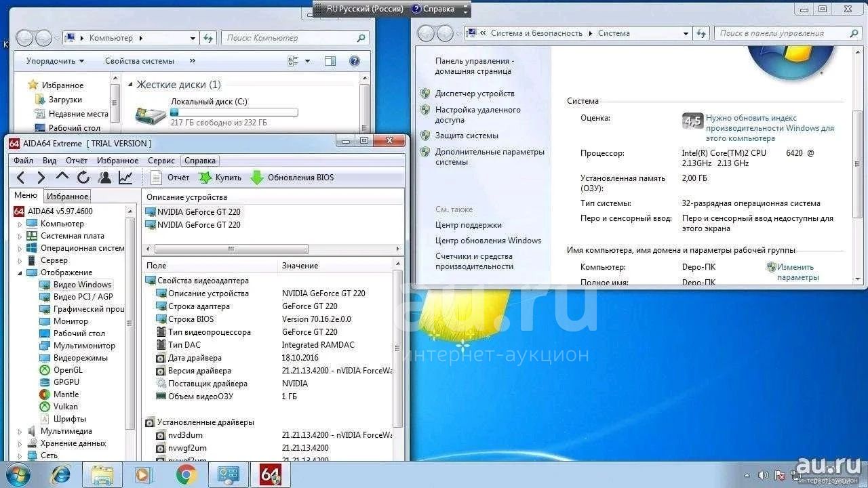The image size is (868, 488).
Task: Open the Сервис menu in AIDA64
Action: (x=161, y=161)
